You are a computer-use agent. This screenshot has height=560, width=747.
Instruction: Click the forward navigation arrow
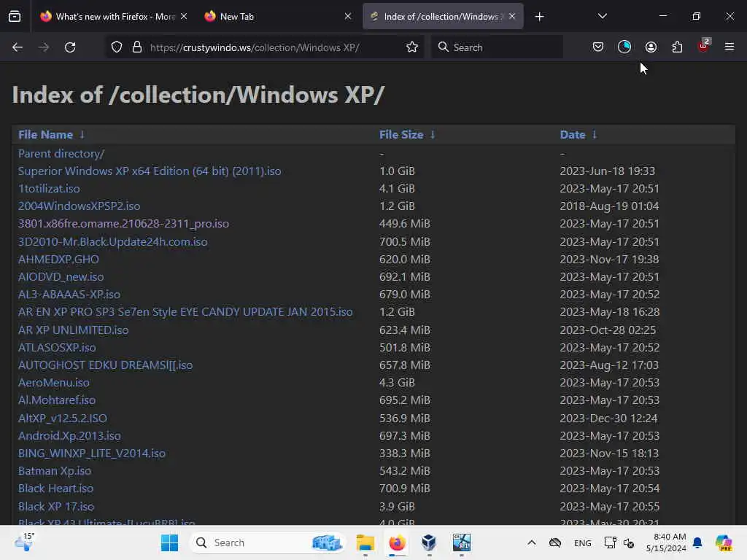pyautogui.click(x=44, y=47)
